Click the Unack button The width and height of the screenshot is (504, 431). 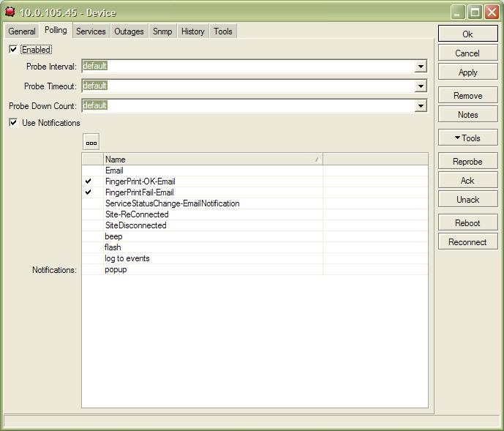pyautogui.click(x=467, y=200)
